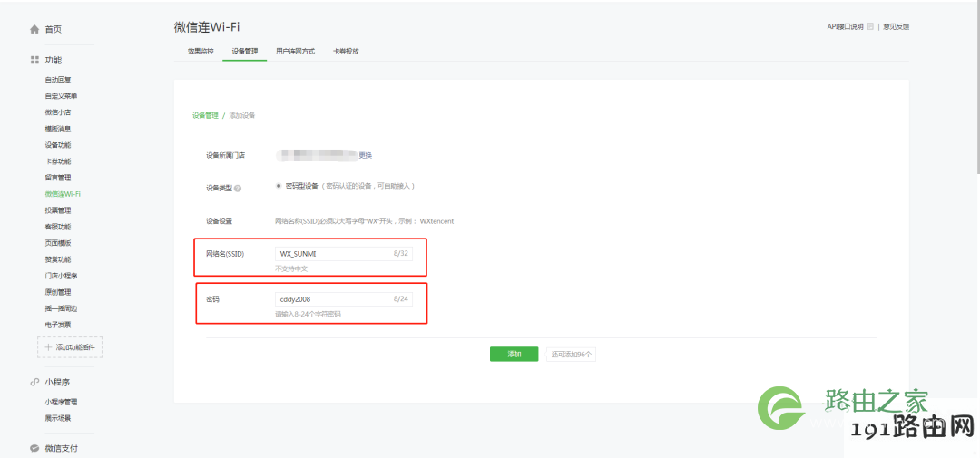Click the page vertical scrollbar
980x458 pixels.
click(977, 87)
